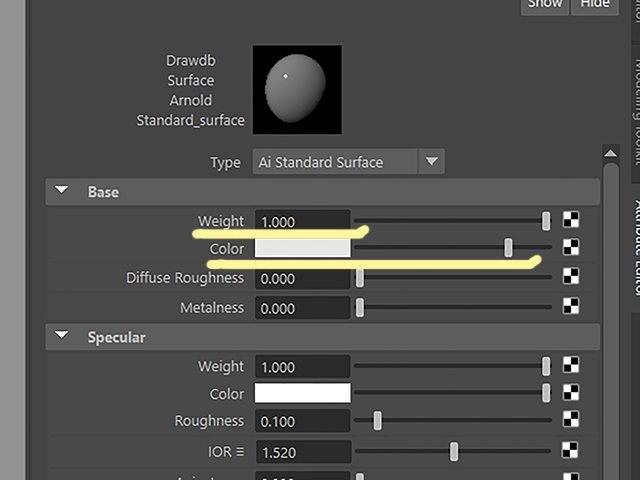Open texture map button for Base Weight

(x=571, y=220)
